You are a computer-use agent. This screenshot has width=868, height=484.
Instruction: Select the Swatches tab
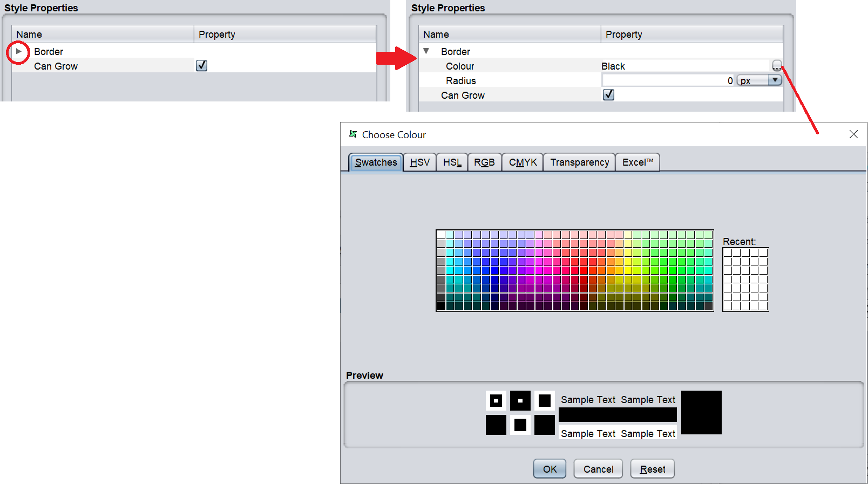pos(376,162)
